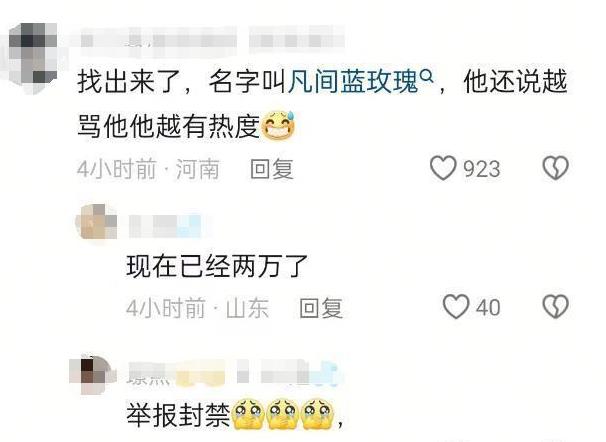Tap broken-heart dislike on 山东 reply

(x=555, y=307)
